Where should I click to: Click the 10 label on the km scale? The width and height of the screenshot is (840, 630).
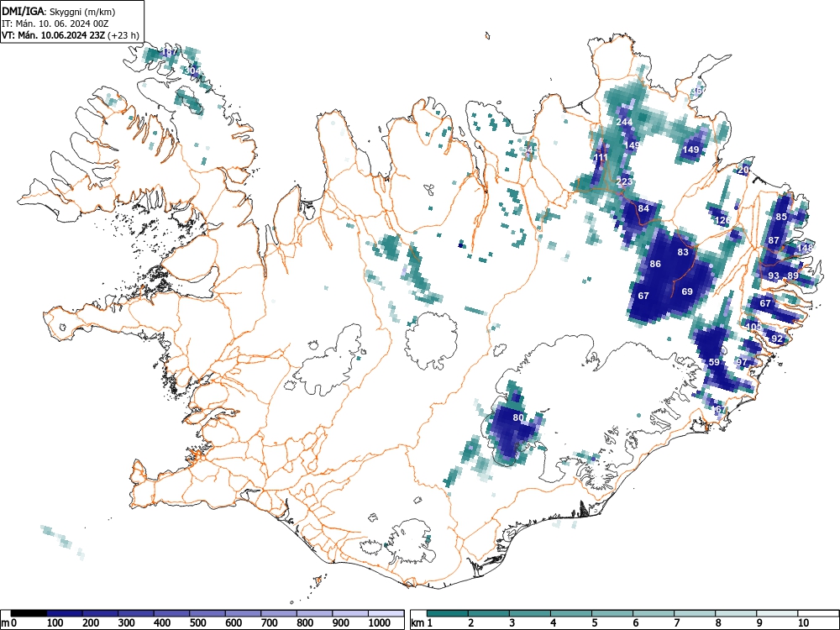[803, 623]
